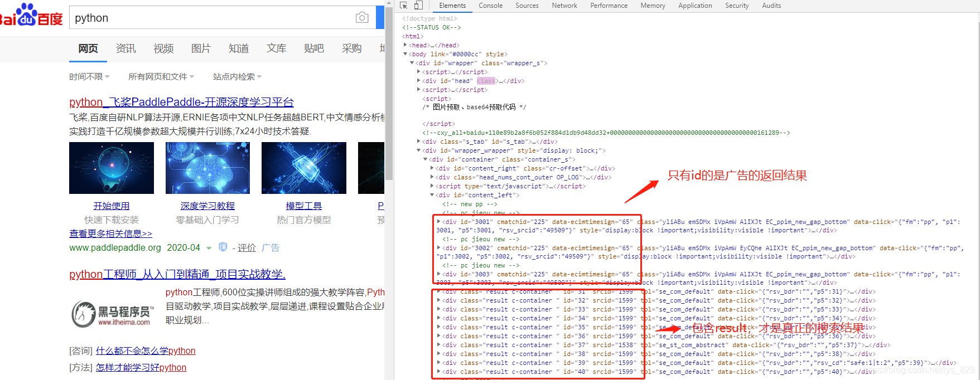980x380 pixels.
Task: Open the 所有网页和文件 filter dropdown
Action: [x=161, y=76]
